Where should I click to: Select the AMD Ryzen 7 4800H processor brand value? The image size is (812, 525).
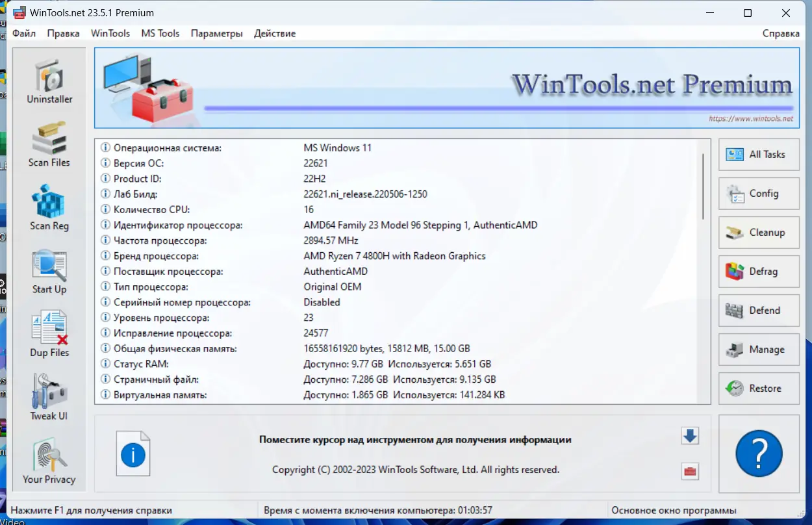tap(395, 256)
